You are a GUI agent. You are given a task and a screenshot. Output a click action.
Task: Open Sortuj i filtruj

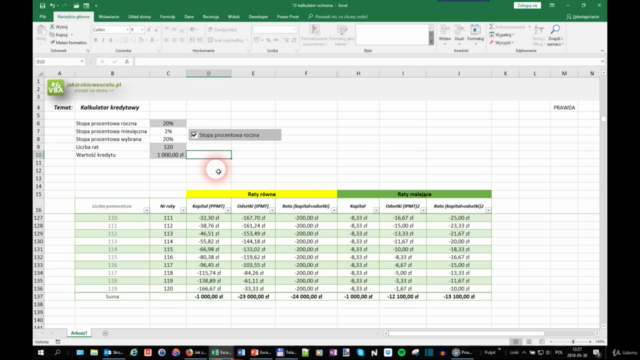click(538, 35)
